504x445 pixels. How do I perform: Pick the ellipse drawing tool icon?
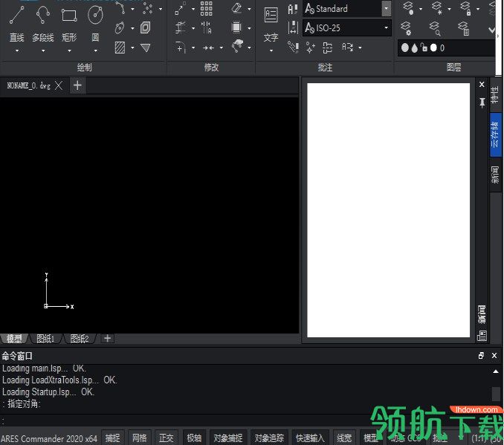[x=120, y=28]
